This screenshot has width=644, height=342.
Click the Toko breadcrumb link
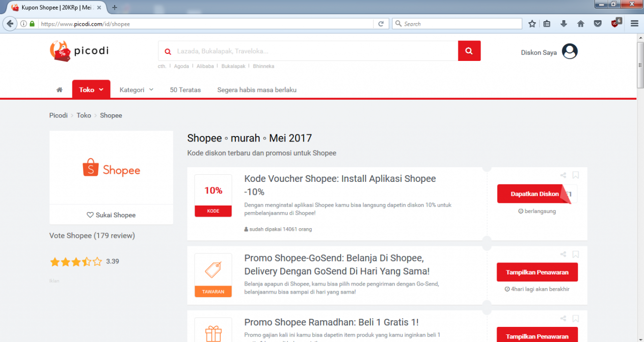(x=84, y=115)
